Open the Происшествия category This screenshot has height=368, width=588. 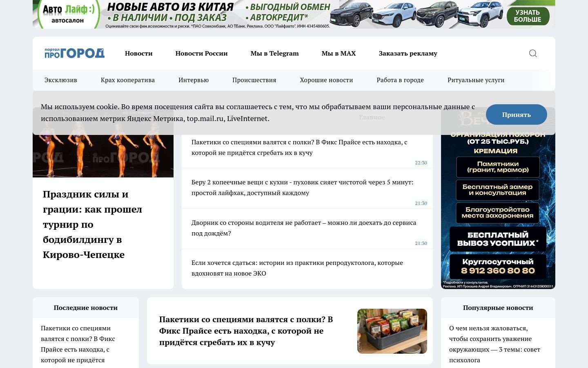coord(254,80)
